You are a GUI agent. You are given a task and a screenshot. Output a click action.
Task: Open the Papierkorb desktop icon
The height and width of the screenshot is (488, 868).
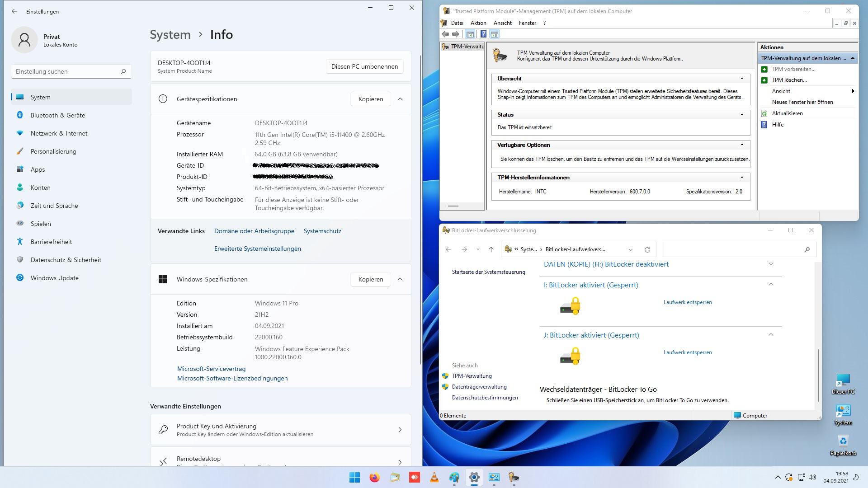(843, 445)
